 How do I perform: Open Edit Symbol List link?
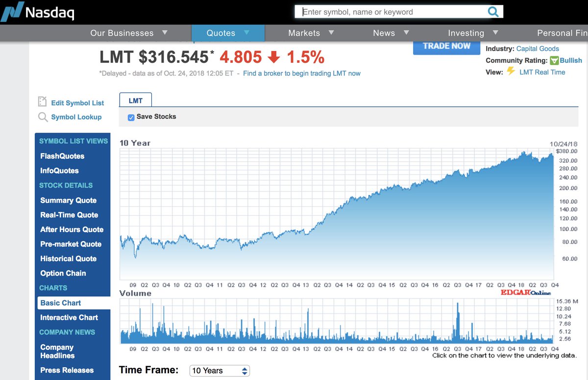77,103
